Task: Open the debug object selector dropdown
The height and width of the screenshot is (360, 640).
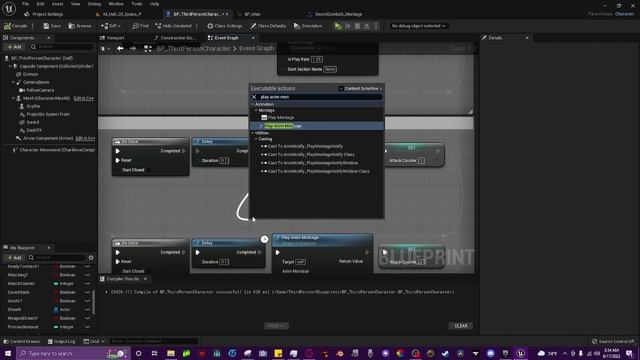Action: pos(418,26)
